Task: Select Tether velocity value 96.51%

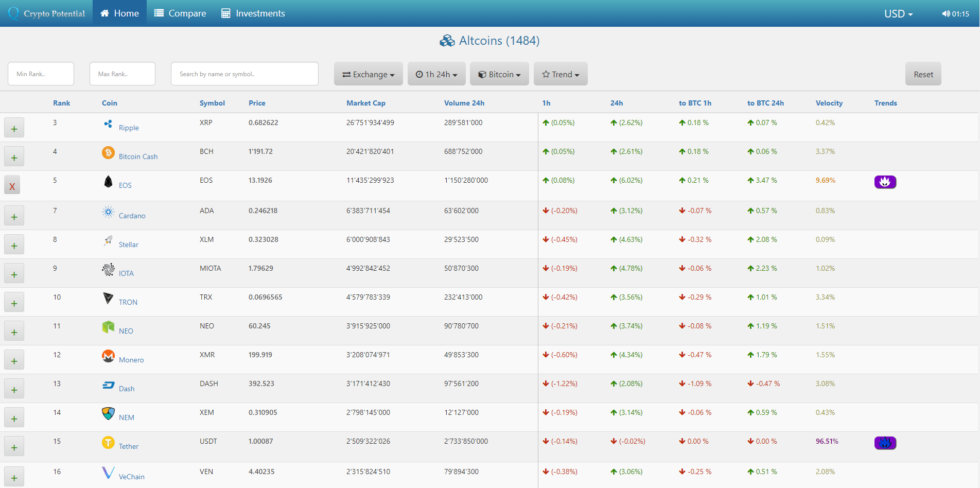Action: tap(827, 441)
